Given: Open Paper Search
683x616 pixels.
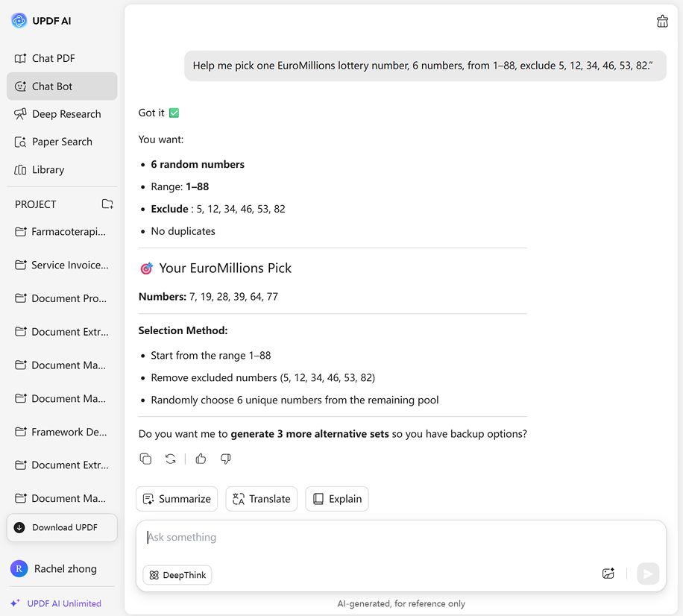Looking at the screenshot, I should (x=62, y=142).
